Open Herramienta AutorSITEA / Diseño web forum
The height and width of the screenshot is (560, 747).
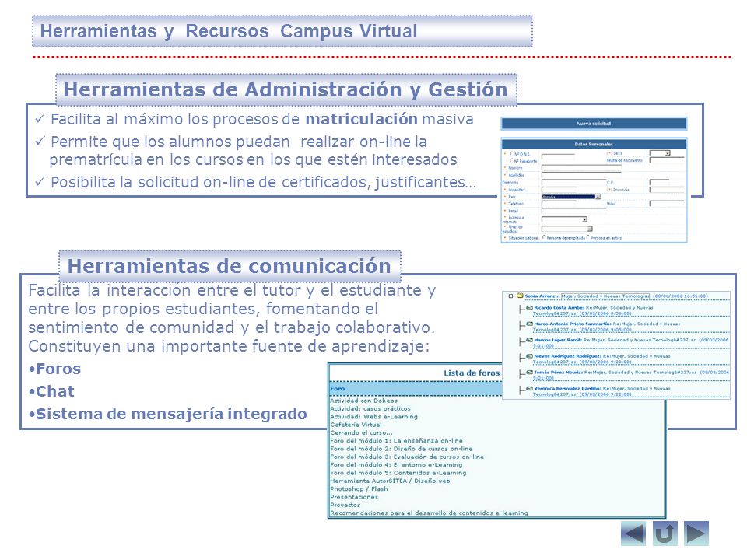coord(390,481)
